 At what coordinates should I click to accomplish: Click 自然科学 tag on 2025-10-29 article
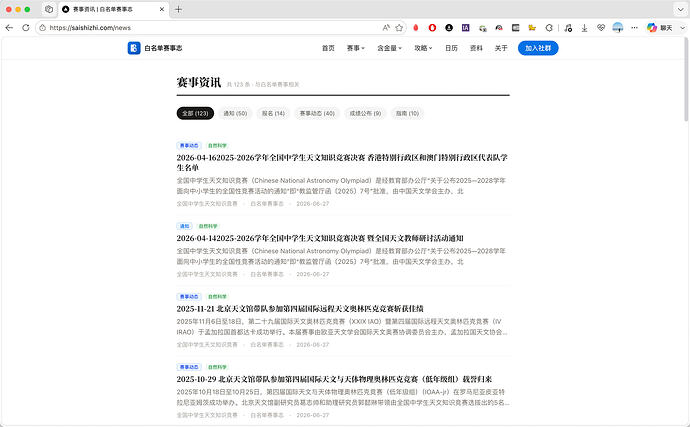click(217, 367)
